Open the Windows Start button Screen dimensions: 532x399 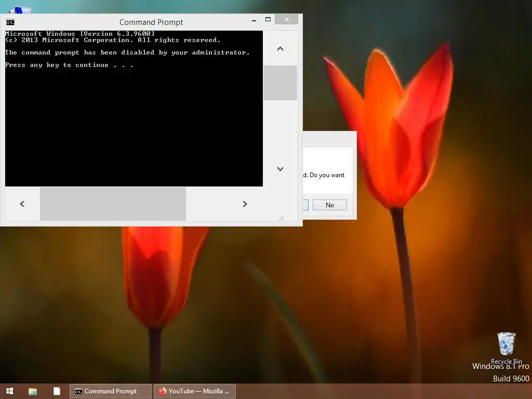click(x=9, y=391)
